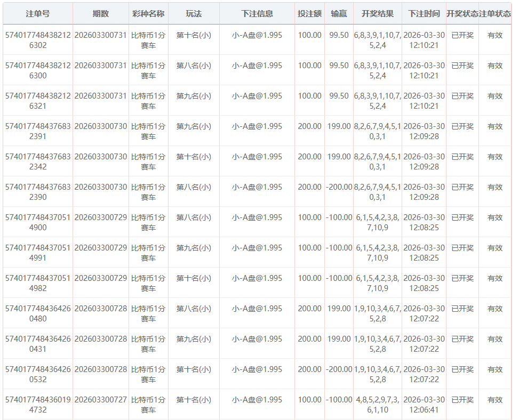
Task: Select order number ending in 2391
Action: (x=38, y=132)
